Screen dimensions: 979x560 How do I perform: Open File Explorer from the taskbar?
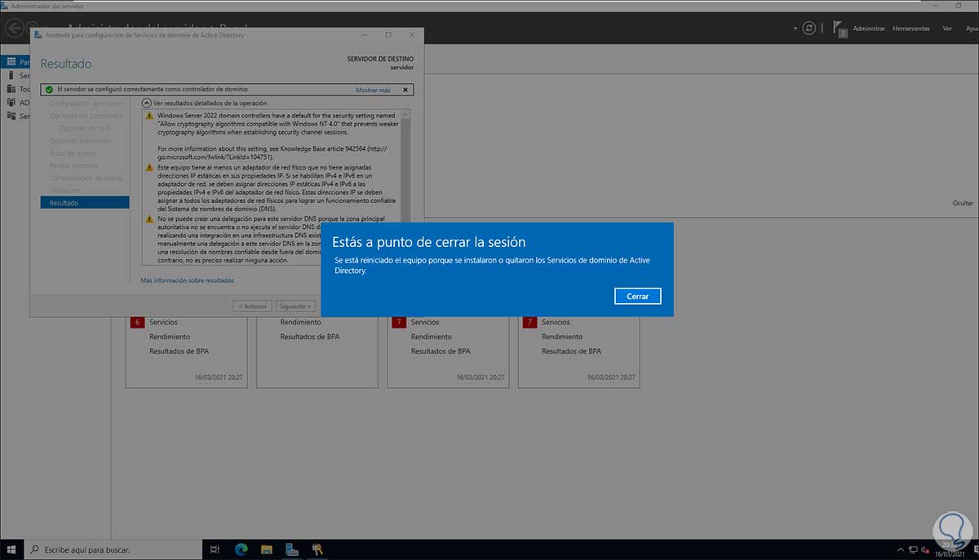click(266, 549)
